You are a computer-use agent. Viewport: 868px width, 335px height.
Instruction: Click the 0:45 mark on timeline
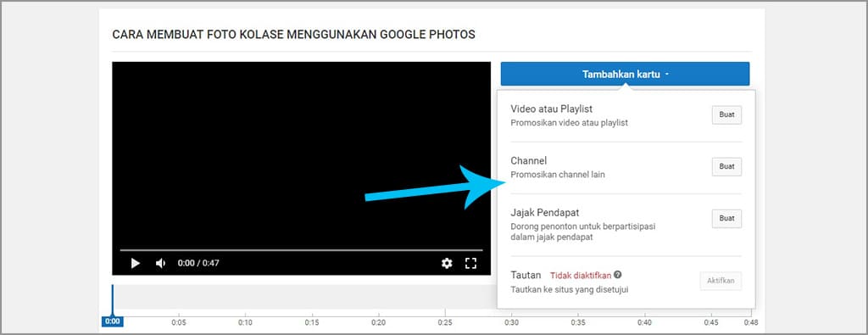[x=711, y=322]
